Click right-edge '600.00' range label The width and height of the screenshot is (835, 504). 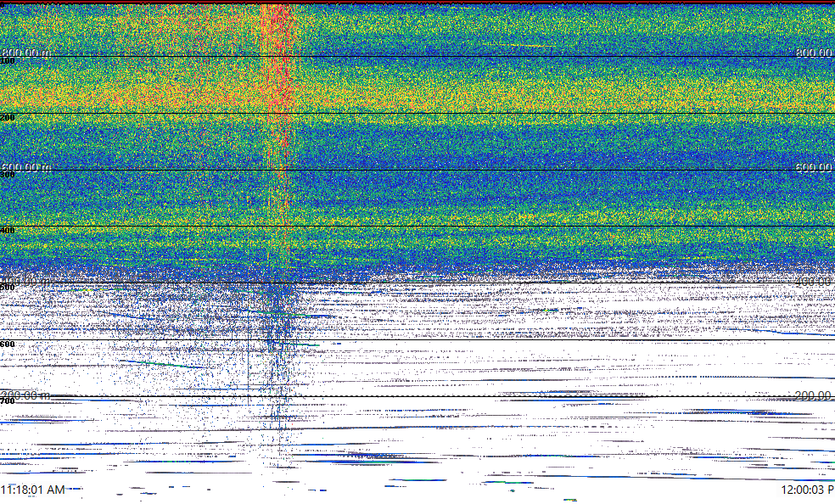(x=815, y=167)
